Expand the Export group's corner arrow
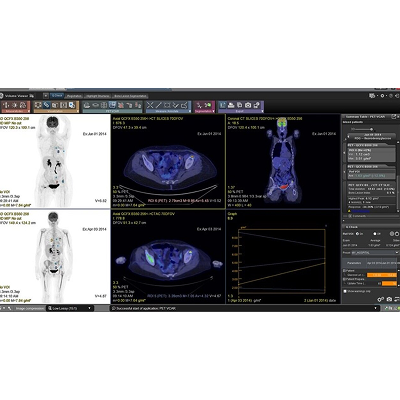Image resolution: width=400 pixels, height=400 pixels. tap(262, 111)
